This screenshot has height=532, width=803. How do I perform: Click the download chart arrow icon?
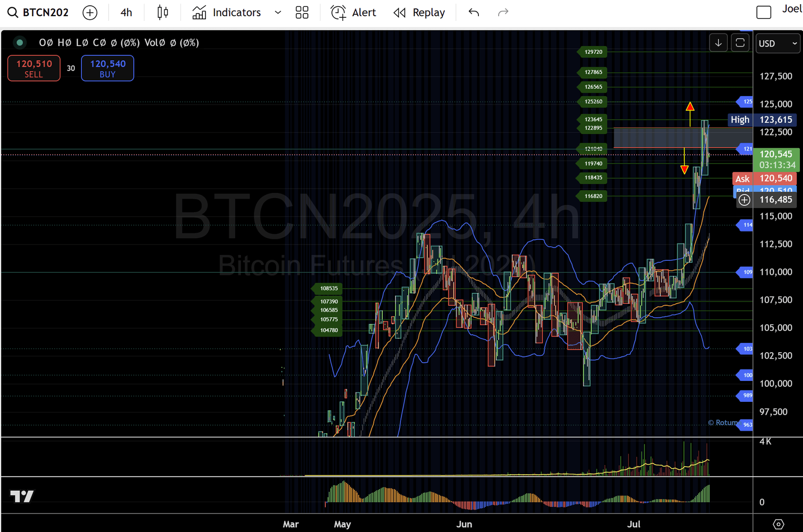718,43
